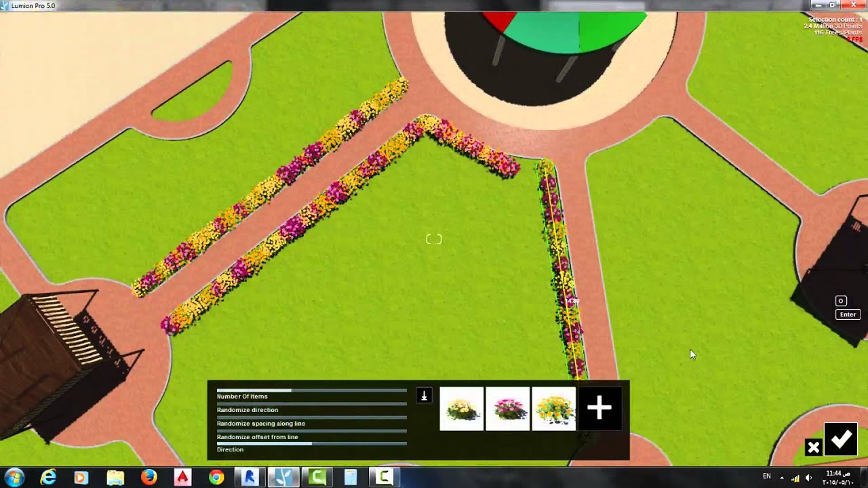
Task: Click the Randomize offset from line slider
Action: point(311,431)
